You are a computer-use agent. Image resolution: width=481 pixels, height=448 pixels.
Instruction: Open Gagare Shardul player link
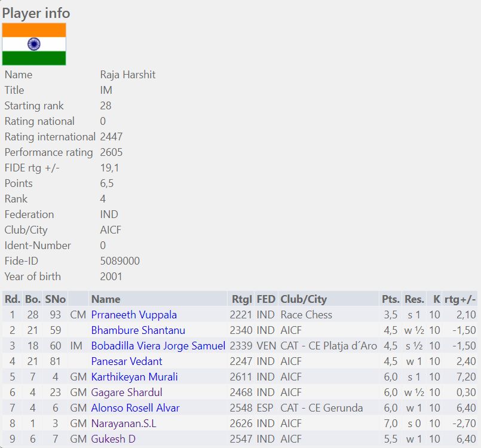click(127, 392)
